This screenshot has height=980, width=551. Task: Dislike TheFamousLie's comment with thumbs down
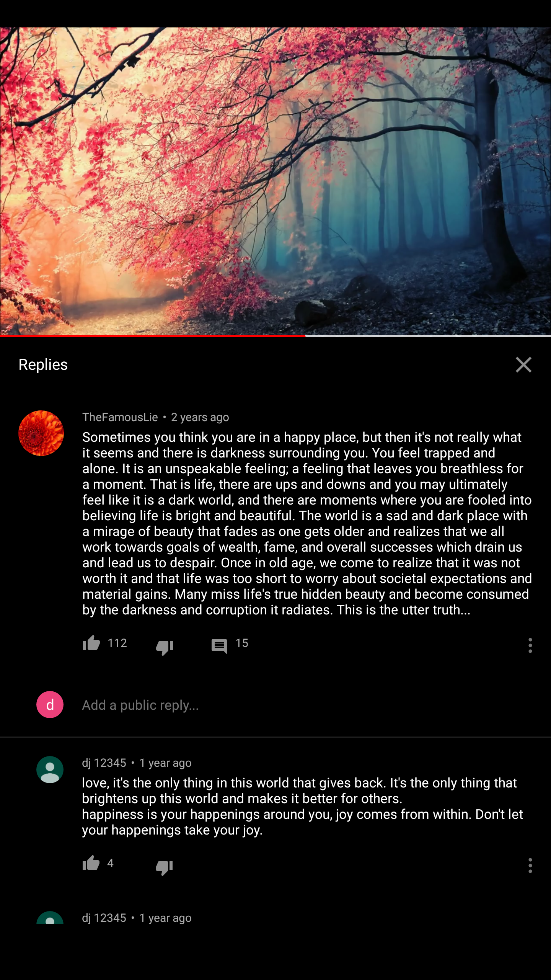click(x=165, y=646)
